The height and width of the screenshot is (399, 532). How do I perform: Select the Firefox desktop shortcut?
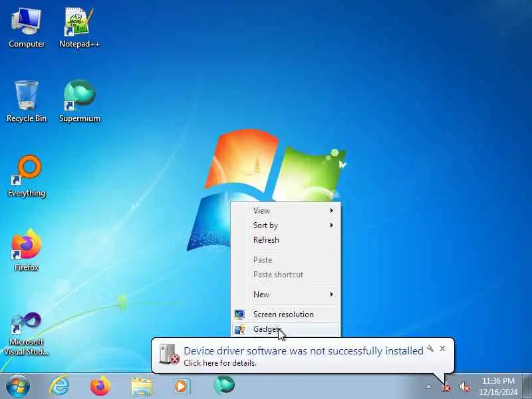click(27, 251)
